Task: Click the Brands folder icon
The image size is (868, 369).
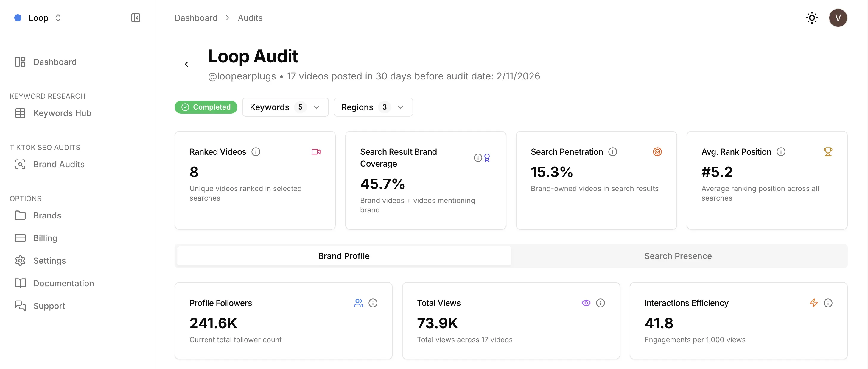Action: (x=20, y=215)
